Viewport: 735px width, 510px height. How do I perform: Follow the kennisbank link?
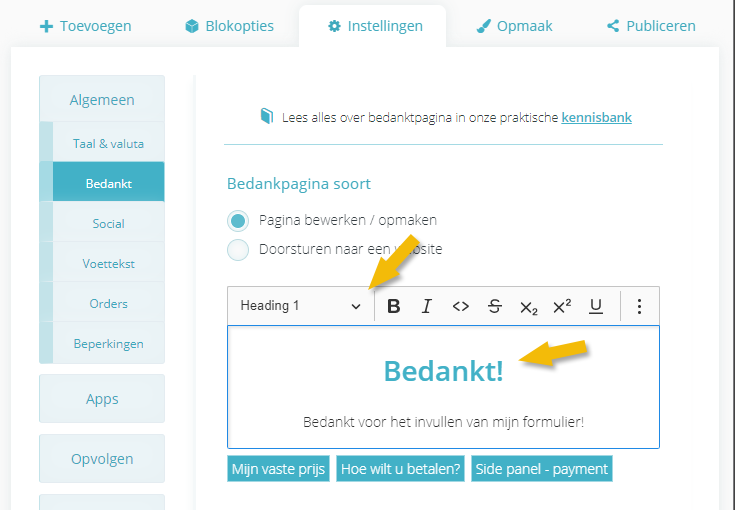click(596, 117)
